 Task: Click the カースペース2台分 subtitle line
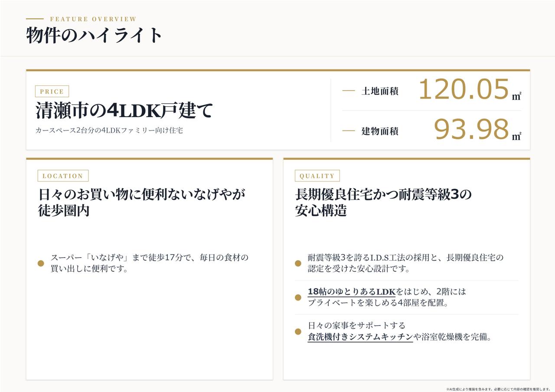[x=109, y=130]
